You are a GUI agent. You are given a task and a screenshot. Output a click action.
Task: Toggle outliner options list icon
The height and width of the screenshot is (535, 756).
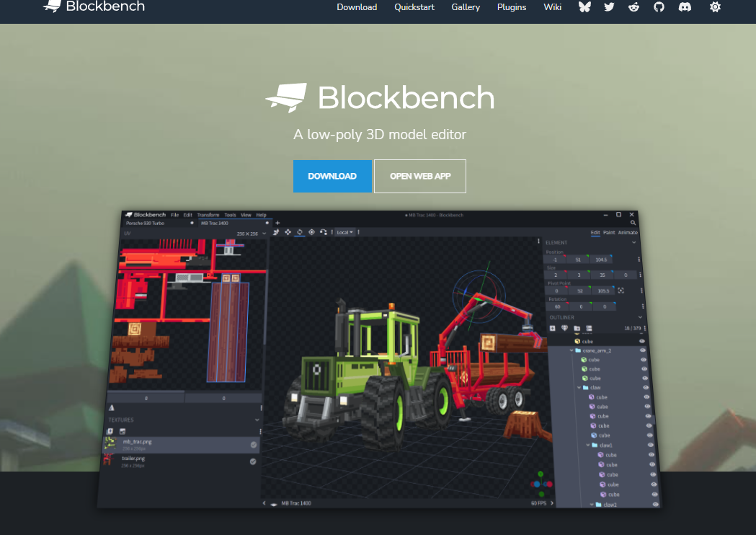tap(590, 329)
